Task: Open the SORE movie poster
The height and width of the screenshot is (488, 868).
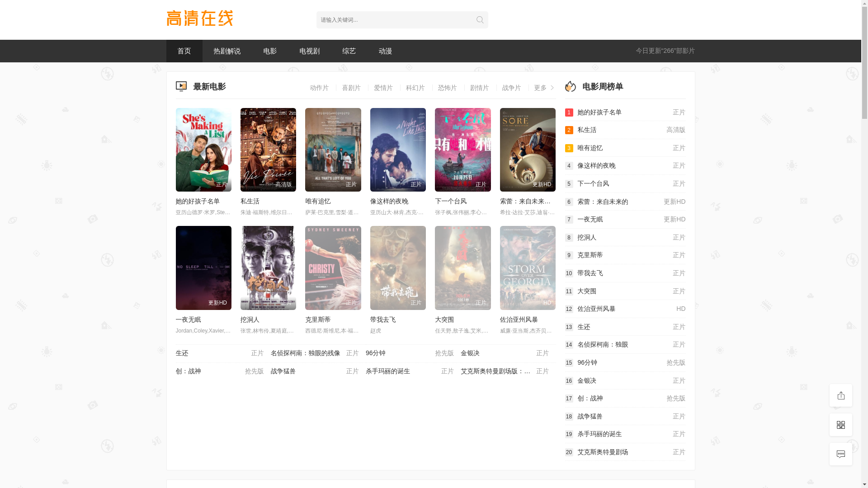Action: pyautogui.click(x=528, y=150)
